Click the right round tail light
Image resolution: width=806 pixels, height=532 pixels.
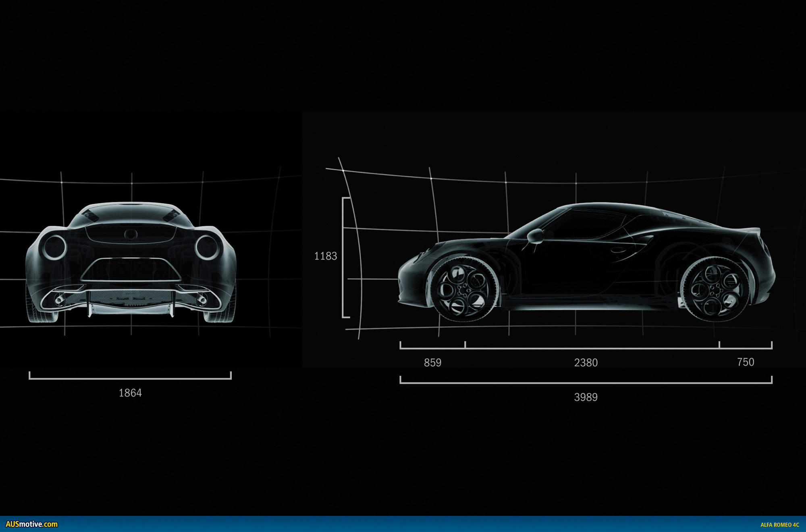click(207, 247)
